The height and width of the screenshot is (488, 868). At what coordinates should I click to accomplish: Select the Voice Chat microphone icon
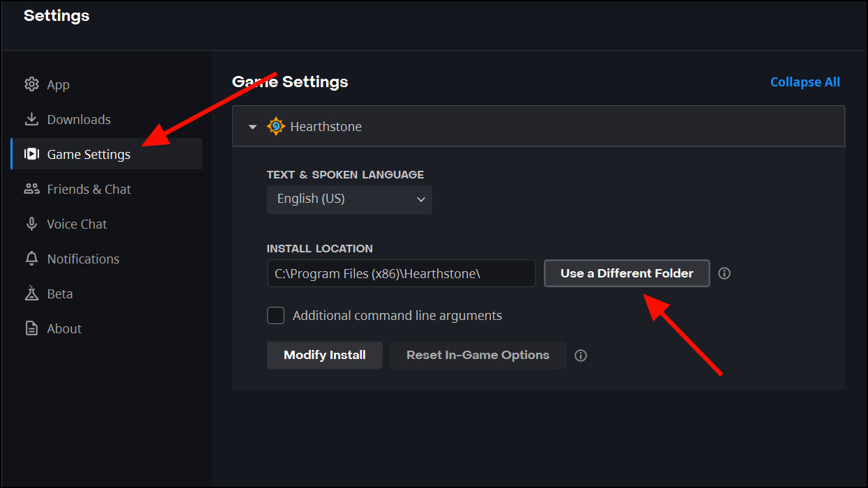[x=31, y=223]
